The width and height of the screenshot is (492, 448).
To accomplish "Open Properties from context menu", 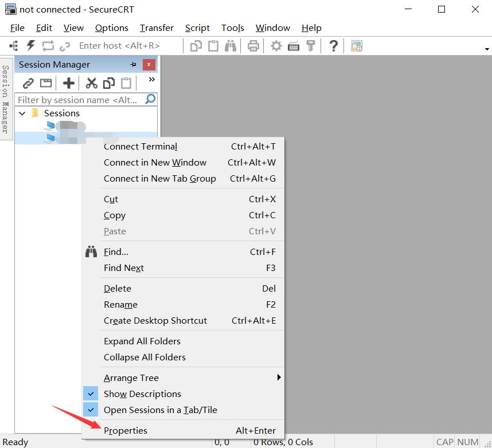I will [x=183, y=430].
